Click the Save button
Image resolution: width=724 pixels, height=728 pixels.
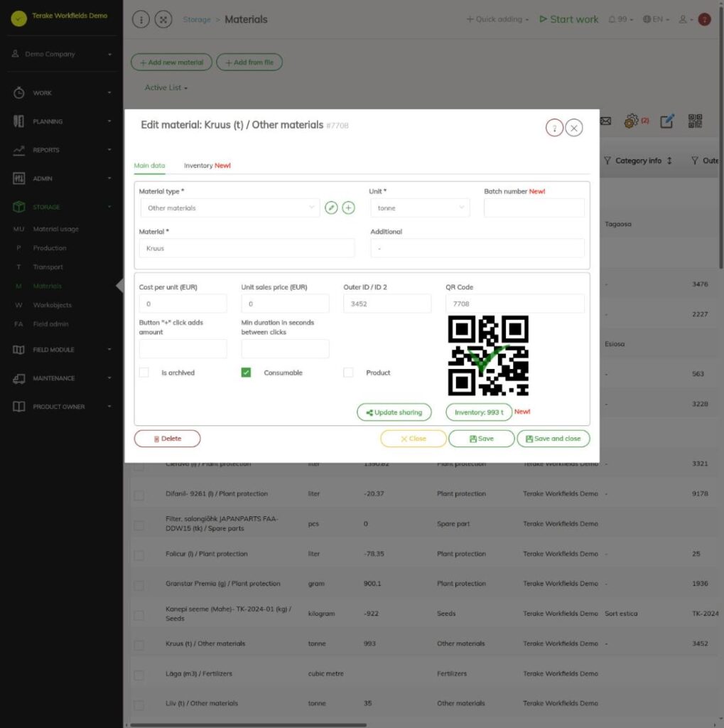coord(481,438)
